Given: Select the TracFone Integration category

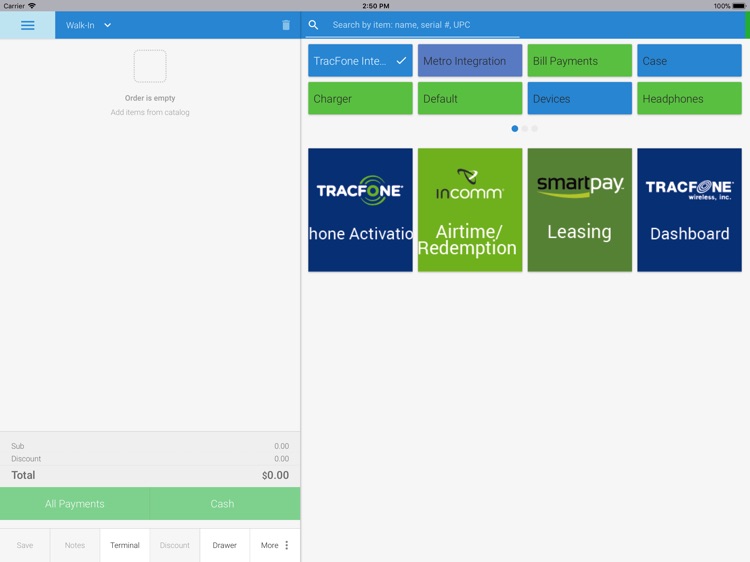Looking at the screenshot, I should (360, 61).
